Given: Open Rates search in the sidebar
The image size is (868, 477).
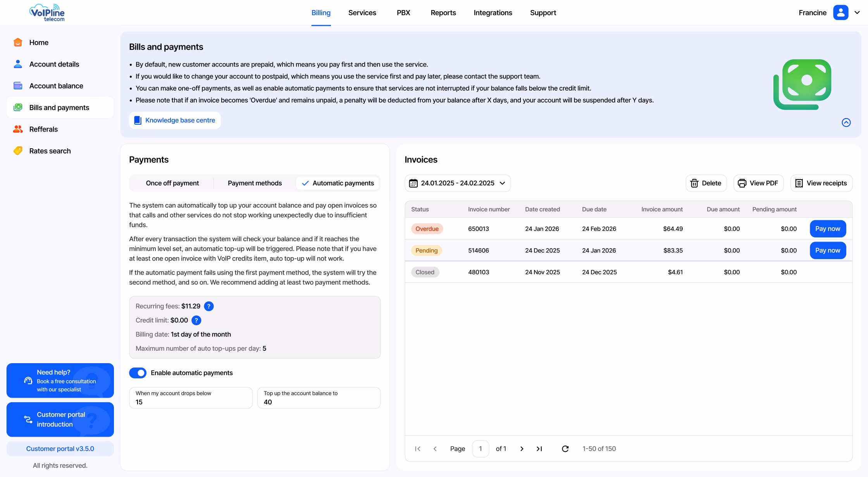Looking at the screenshot, I should pyautogui.click(x=60, y=151).
